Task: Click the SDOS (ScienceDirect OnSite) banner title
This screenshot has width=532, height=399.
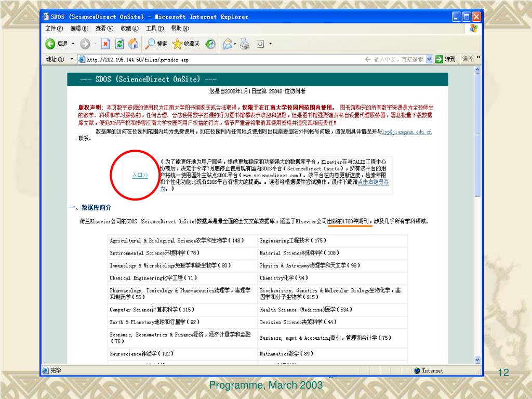Action: point(148,79)
